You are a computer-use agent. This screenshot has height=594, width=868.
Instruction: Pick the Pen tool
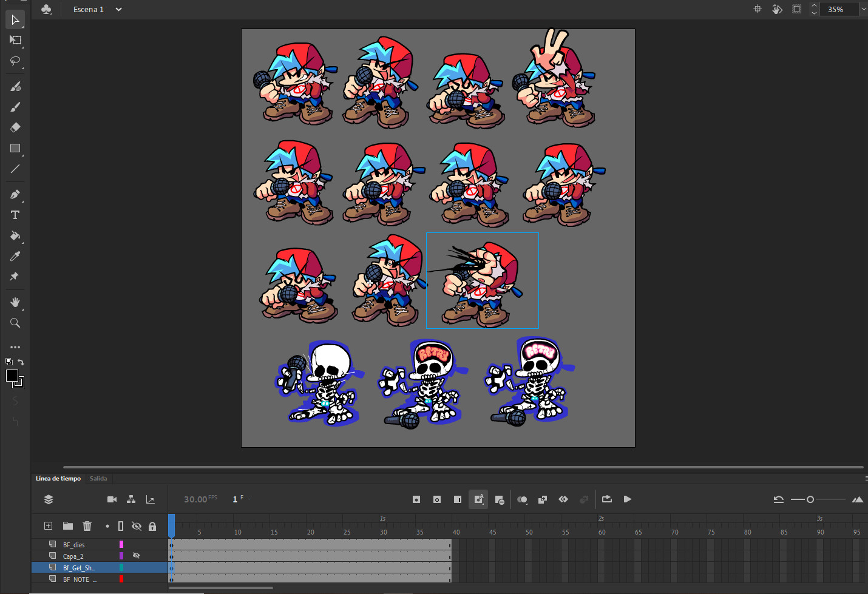tap(15, 195)
